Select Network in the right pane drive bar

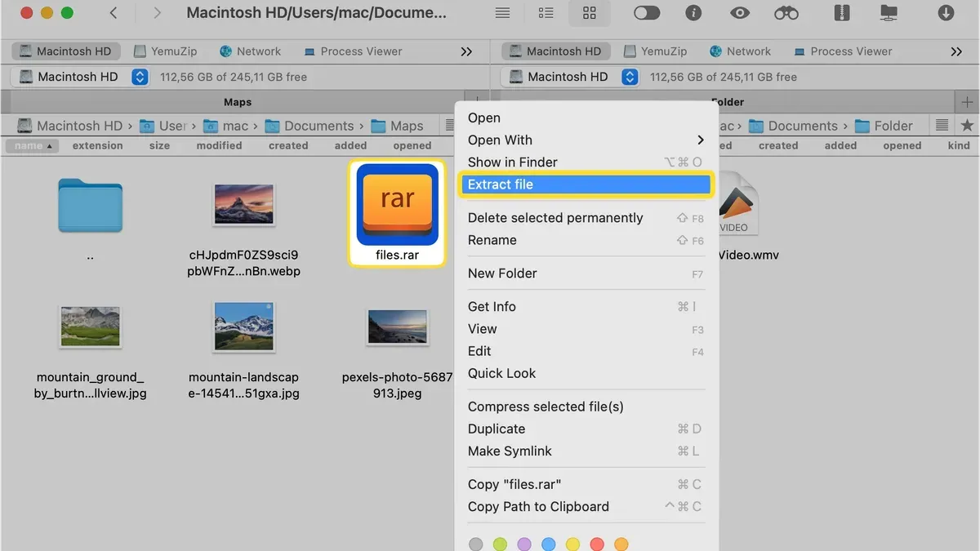741,51
